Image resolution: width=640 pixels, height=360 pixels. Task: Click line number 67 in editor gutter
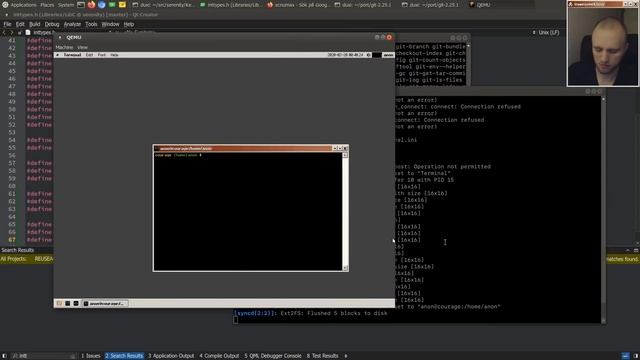tap(12, 240)
